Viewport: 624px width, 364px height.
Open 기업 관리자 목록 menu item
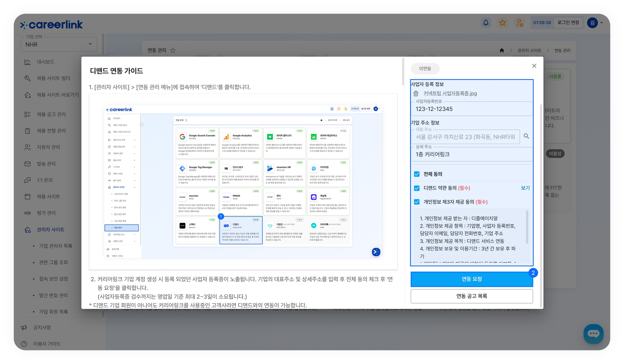(x=56, y=246)
